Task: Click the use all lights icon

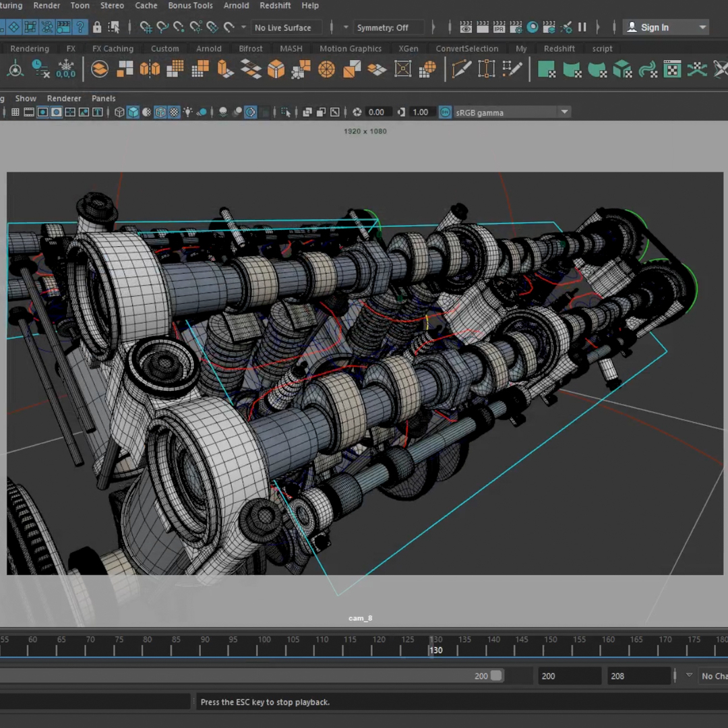Action: [187, 112]
